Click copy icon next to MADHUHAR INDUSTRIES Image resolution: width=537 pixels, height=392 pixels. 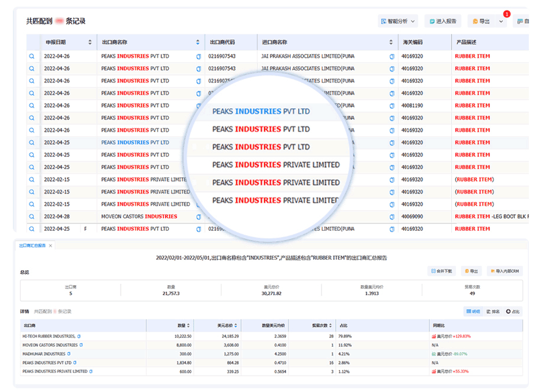(x=69, y=354)
